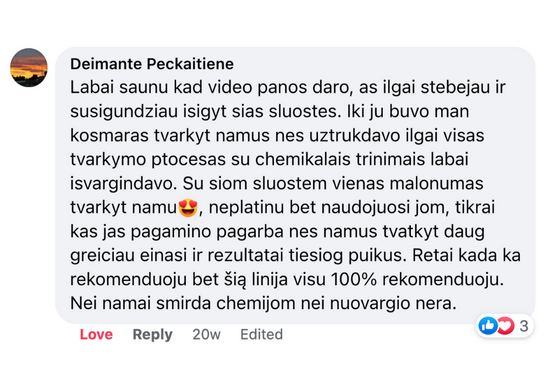Reply to Deimante's comment
The height and width of the screenshot is (386, 550).
point(152,334)
